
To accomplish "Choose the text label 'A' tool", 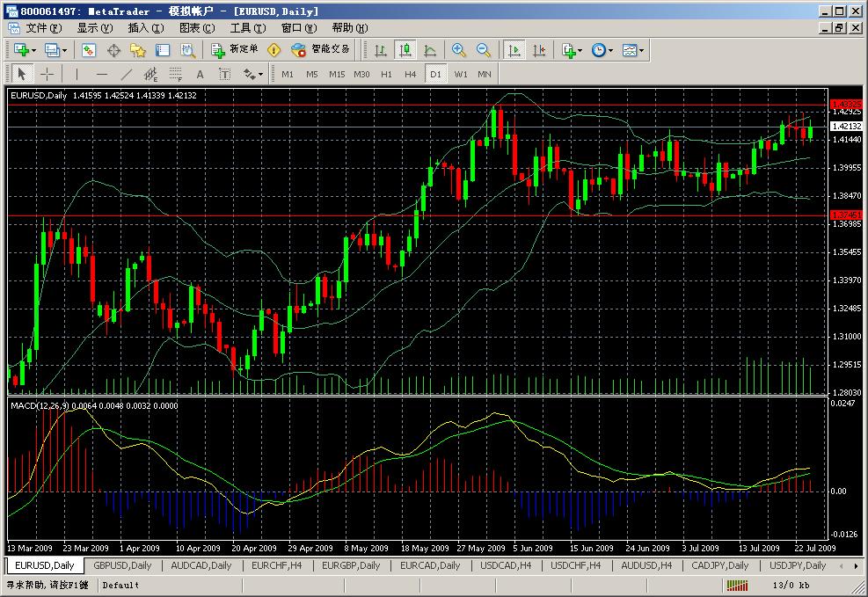I will tap(200, 74).
